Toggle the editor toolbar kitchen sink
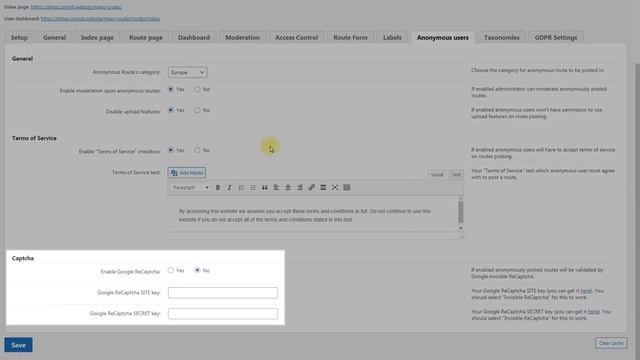This screenshot has width=640, height=360. click(x=347, y=187)
